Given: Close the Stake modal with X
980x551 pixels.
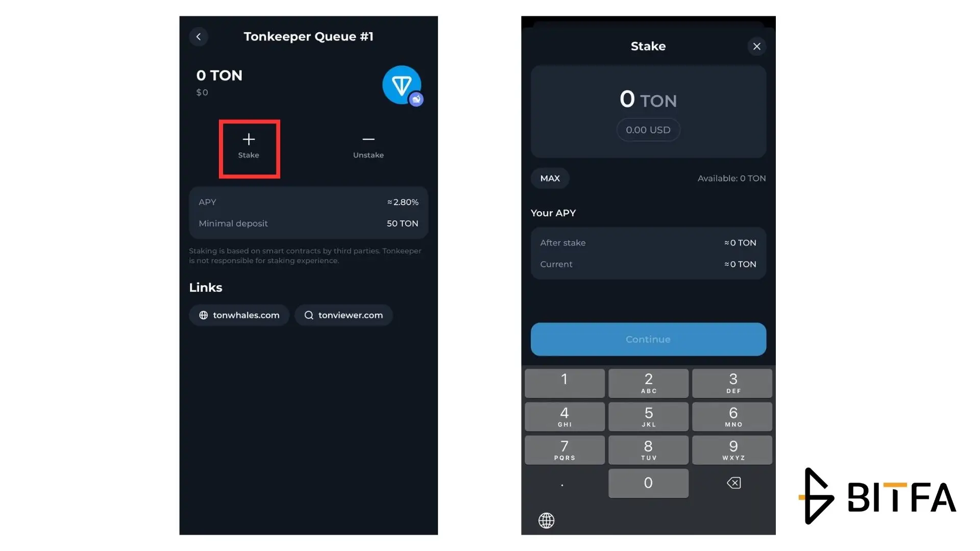Looking at the screenshot, I should pyautogui.click(x=756, y=46).
